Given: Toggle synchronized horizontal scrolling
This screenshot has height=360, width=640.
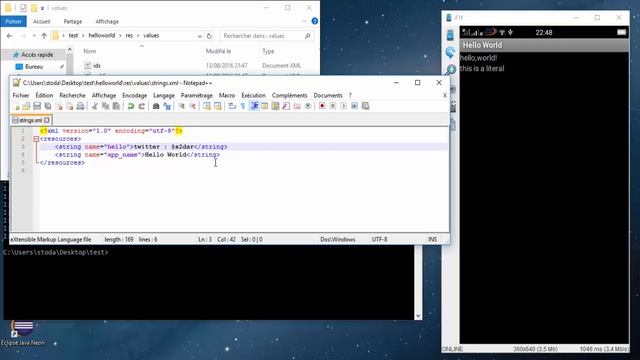Looking at the screenshot, I should point(218,106).
